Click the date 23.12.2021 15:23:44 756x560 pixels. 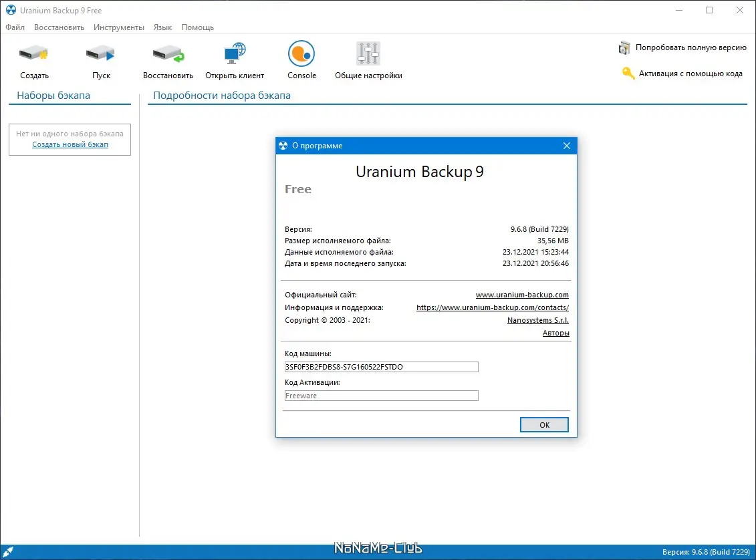click(535, 252)
